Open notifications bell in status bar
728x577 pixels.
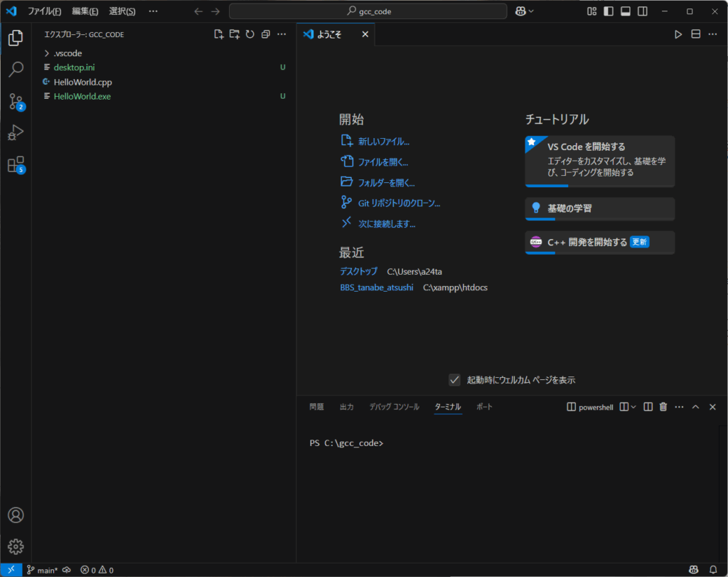(713, 570)
